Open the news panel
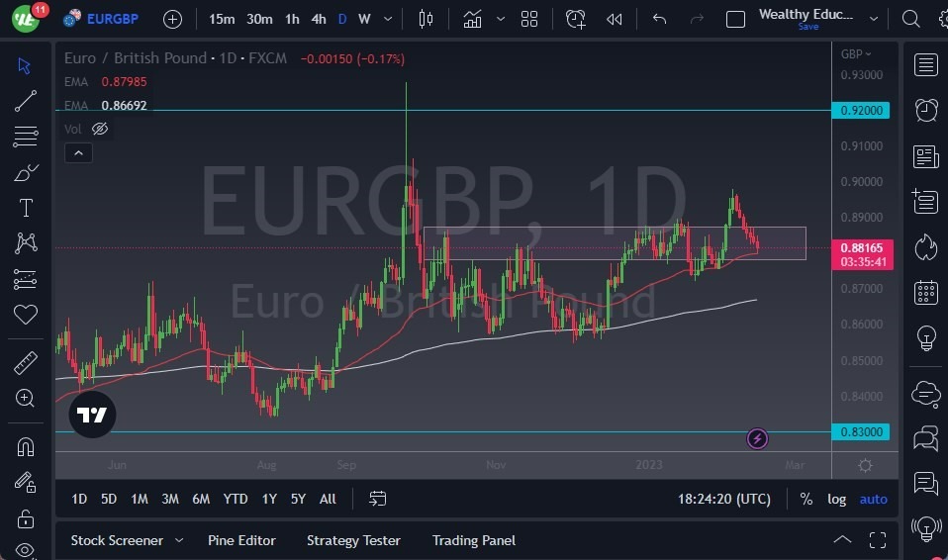Viewport: 948px width, 560px height. point(925,156)
